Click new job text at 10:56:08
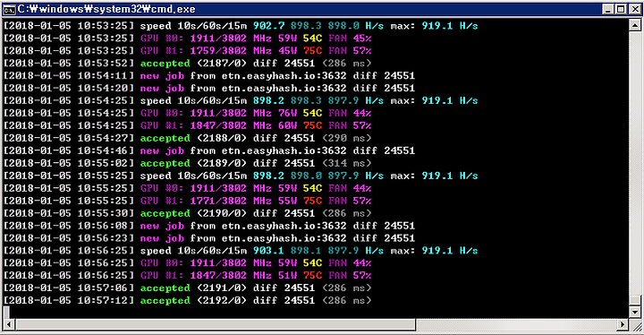The image size is (644, 335). 162,226
